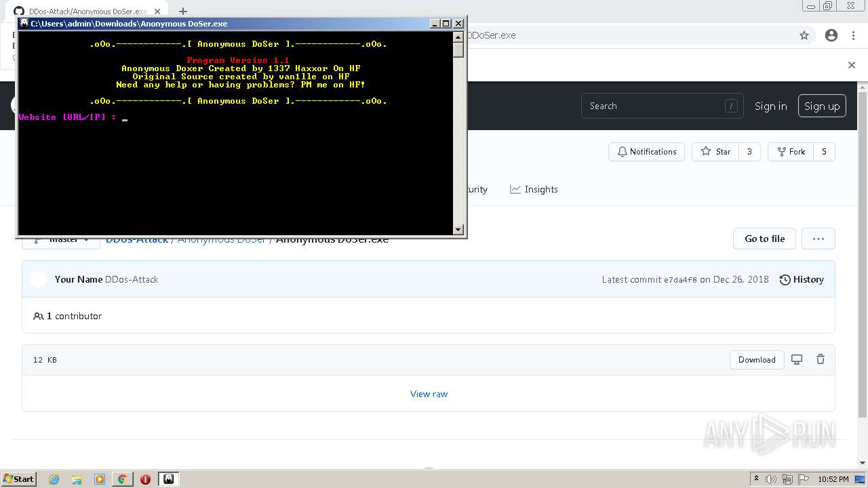Open network status tray icon
This screenshot has height=488, width=868.
click(787, 479)
